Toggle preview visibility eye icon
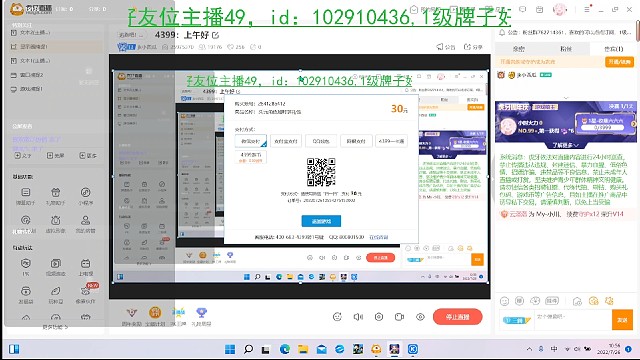640x360 pixels. (420, 317)
